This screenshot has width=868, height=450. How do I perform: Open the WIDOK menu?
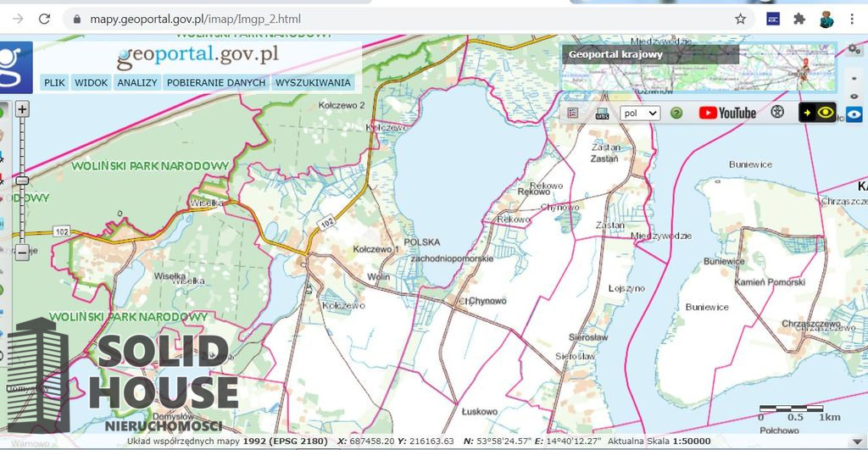click(92, 82)
